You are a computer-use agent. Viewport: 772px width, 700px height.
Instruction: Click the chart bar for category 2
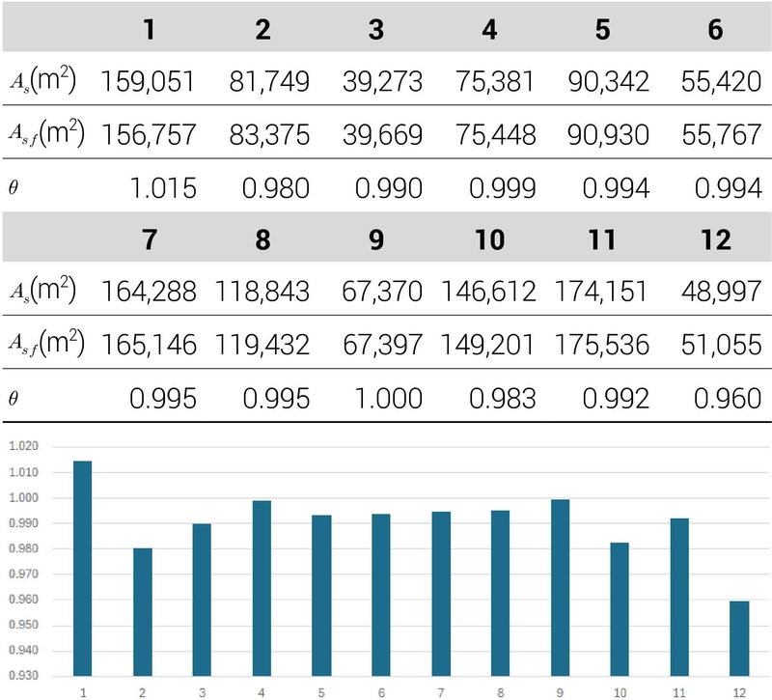tap(142, 611)
